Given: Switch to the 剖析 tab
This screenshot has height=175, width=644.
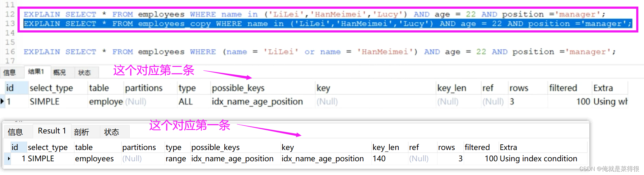Looking at the screenshot, I should pos(82,132).
